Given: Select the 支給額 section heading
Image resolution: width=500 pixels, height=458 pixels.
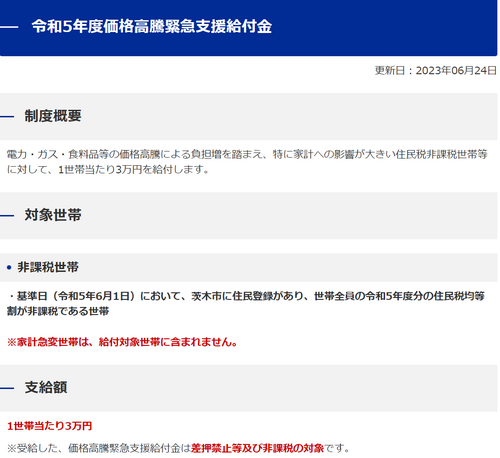Looking at the screenshot, I should [x=46, y=387].
